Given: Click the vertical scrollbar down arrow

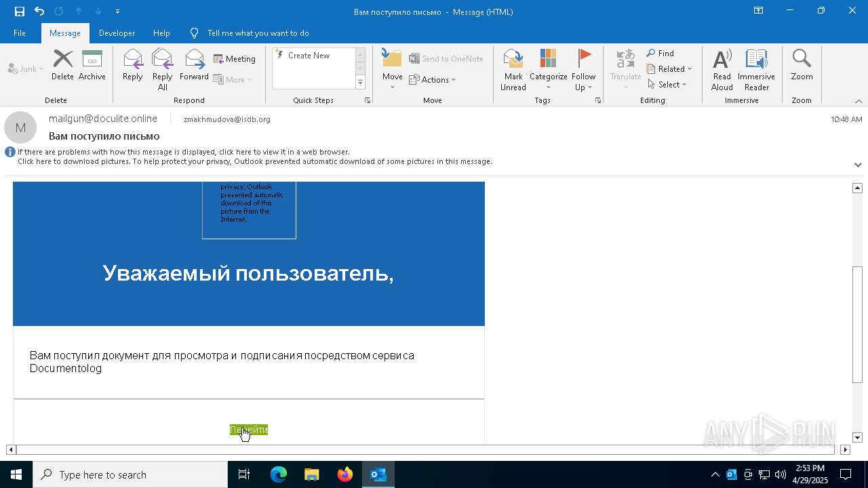Looking at the screenshot, I should pyautogui.click(x=857, y=438).
